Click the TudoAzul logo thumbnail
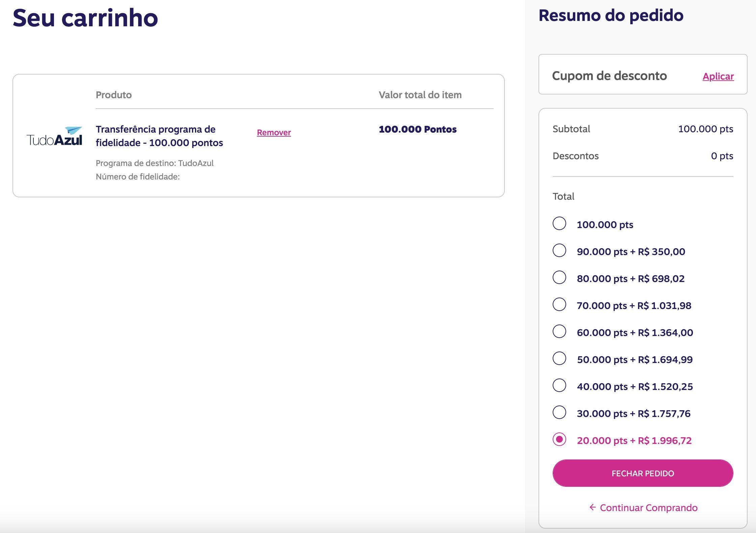This screenshot has width=756, height=533. point(54,136)
